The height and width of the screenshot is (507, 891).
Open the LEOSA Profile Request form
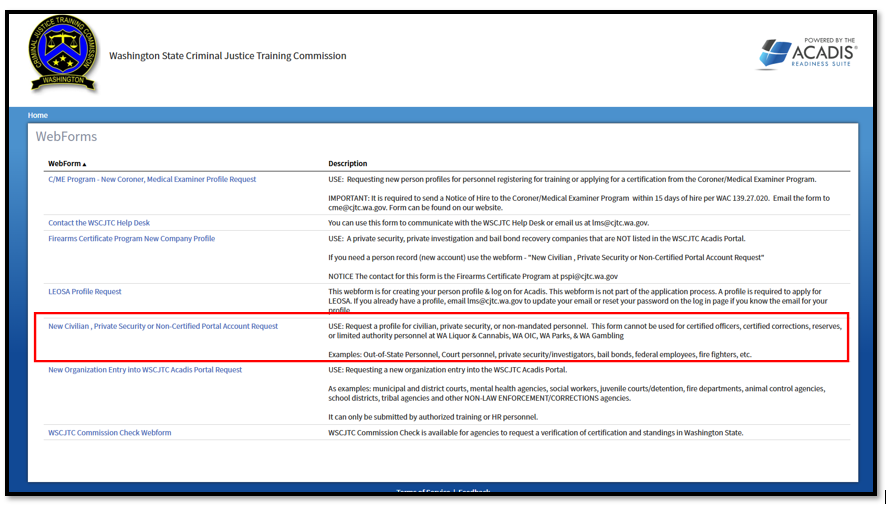click(85, 292)
